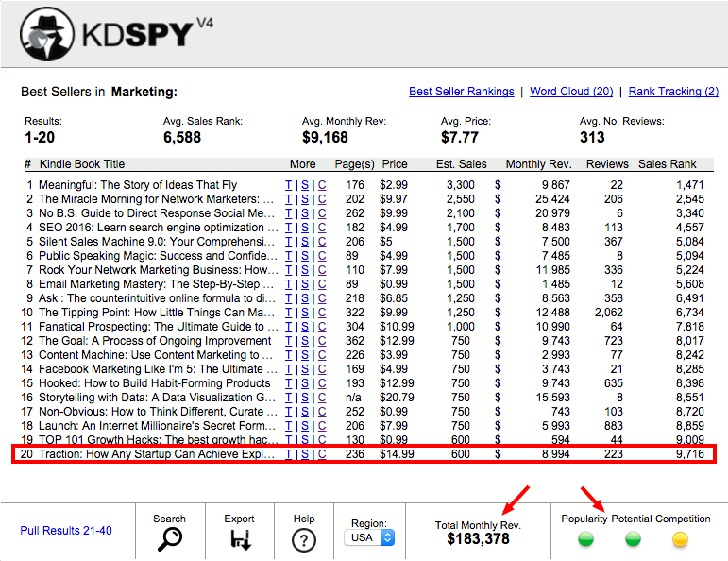This screenshot has height=561, width=728.
Task: Click T link for Meaningful row
Action: pyautogui.click(x=288, y=185)
